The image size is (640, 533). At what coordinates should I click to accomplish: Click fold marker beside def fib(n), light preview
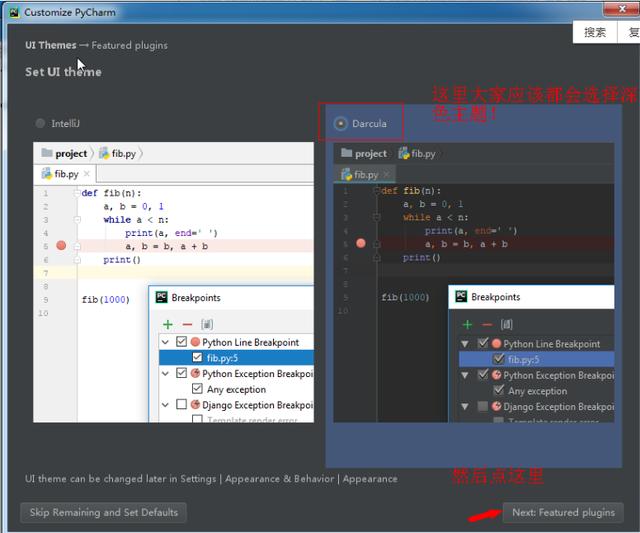tap(77, 193)
